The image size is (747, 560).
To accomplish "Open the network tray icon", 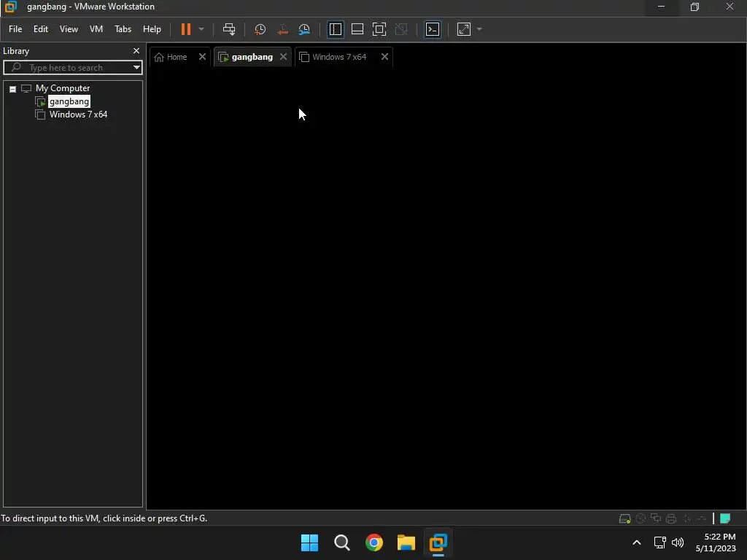I will (659, 542).
